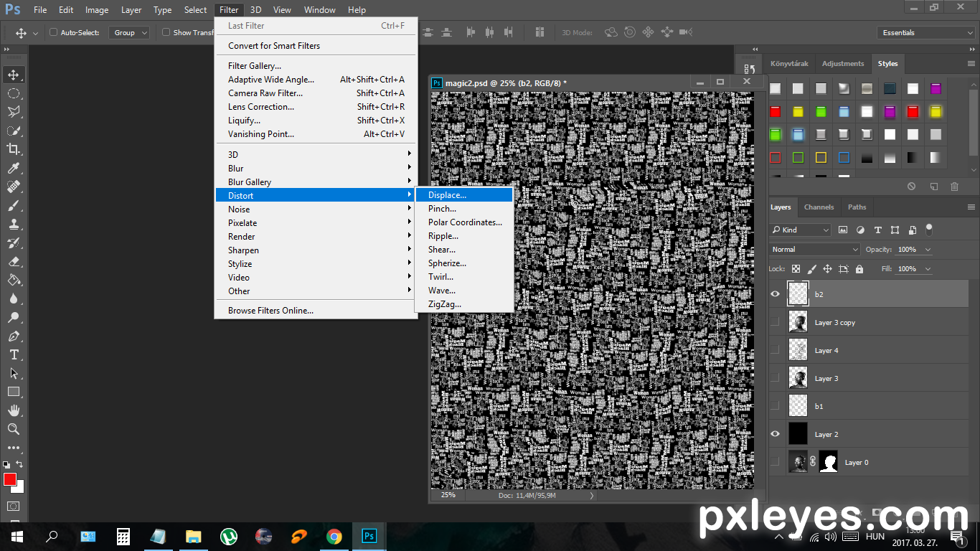Click the Lock transparent pixels icon
The image size is (980, 551).
(796, 269)
